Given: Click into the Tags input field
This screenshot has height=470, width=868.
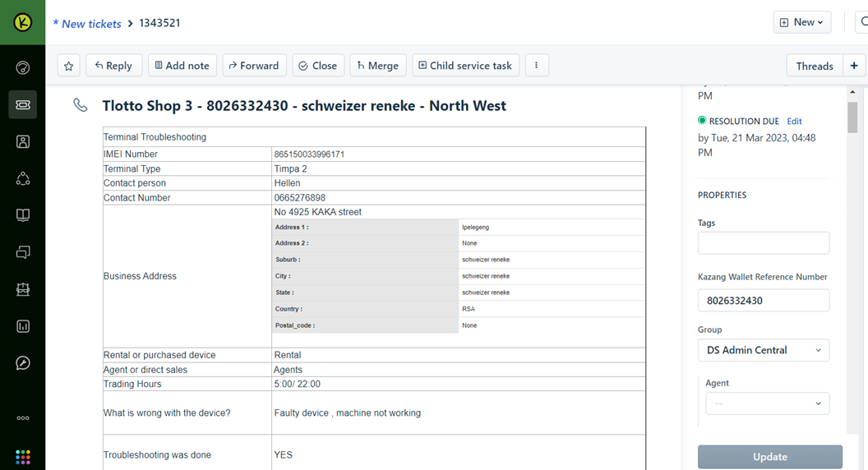Looking at the screenshot, I should 764,243.
